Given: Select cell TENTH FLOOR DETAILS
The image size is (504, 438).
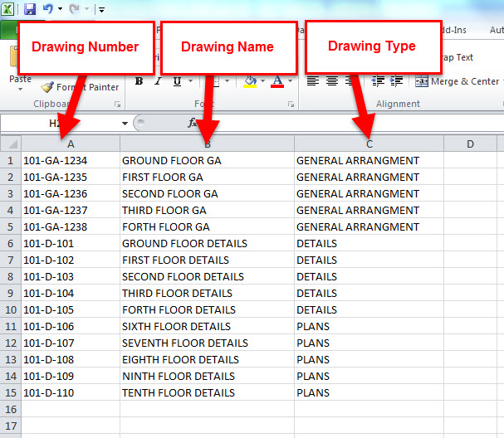Looking at the screenshot, I should click(x=208, y=392).
